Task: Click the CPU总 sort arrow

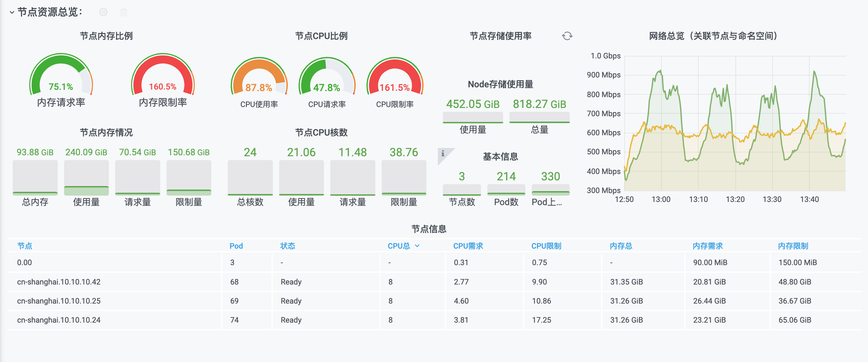Action: 417,245
